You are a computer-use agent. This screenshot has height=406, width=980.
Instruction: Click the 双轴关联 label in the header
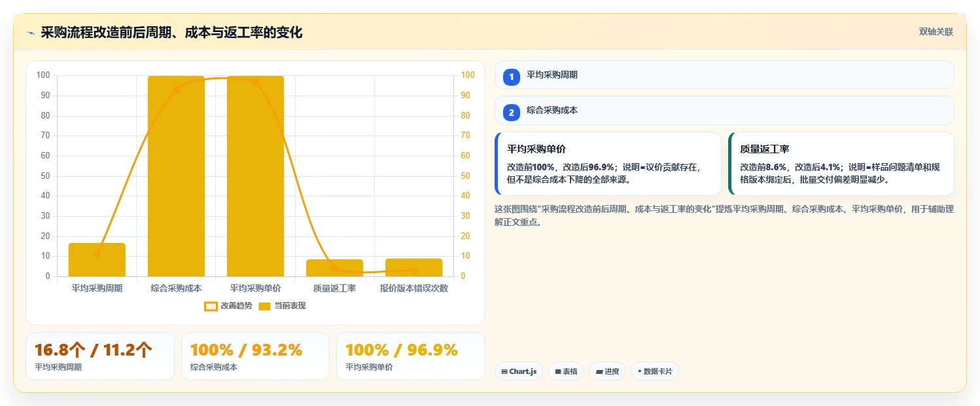936,32
